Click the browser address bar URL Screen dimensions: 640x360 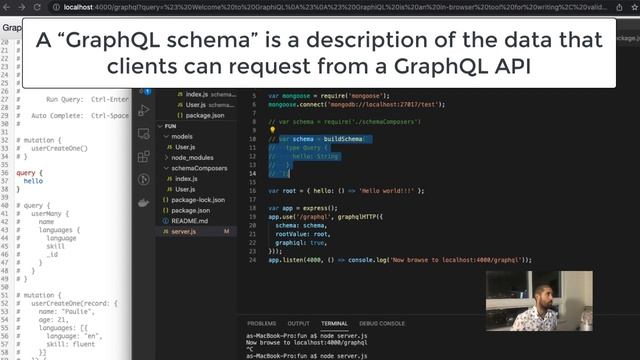[336, 7]
